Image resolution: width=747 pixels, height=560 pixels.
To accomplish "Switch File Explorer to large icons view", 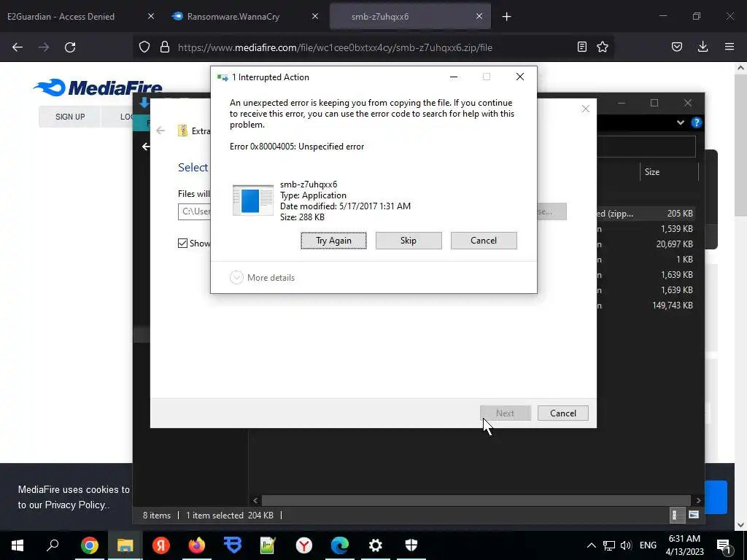I will point(694,515).
